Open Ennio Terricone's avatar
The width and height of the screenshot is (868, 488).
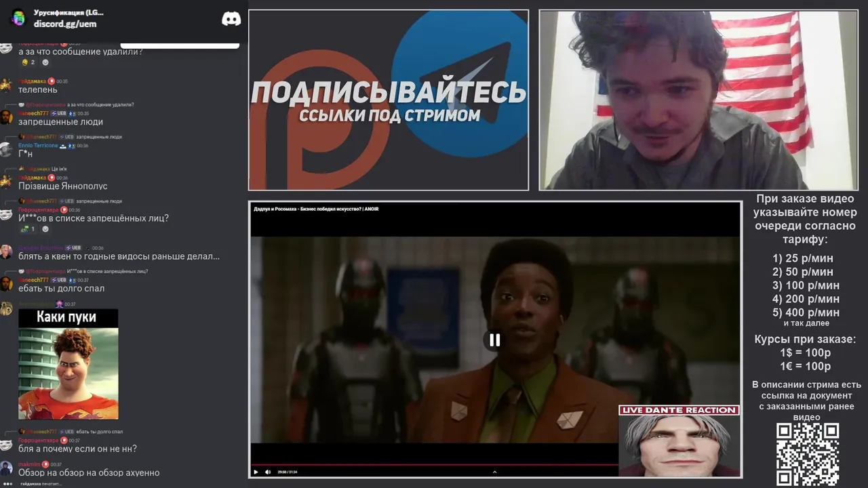pos(6,150)
